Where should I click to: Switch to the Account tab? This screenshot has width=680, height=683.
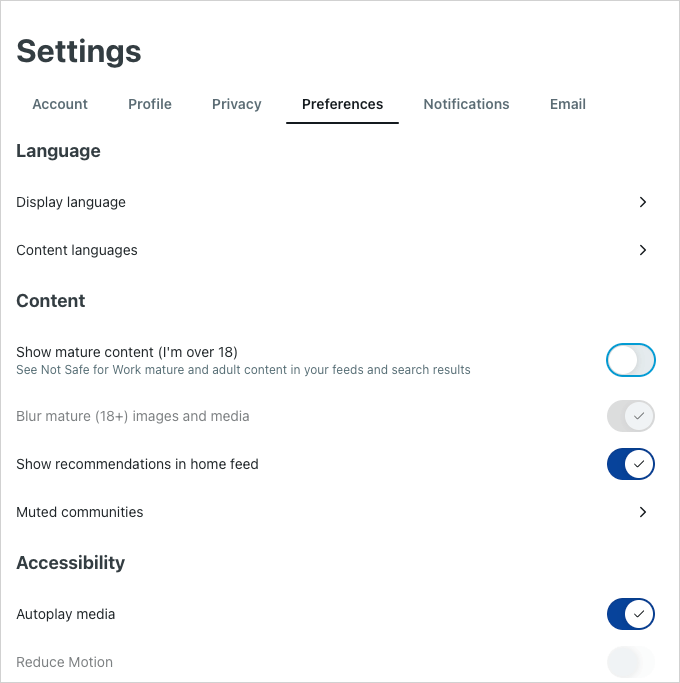coord(60,104)
